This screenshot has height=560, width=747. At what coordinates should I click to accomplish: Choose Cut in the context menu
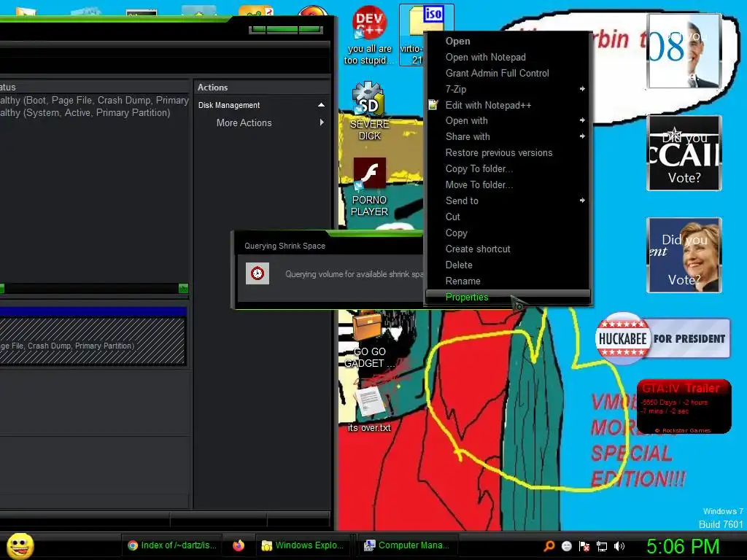[x=508, y=217]
